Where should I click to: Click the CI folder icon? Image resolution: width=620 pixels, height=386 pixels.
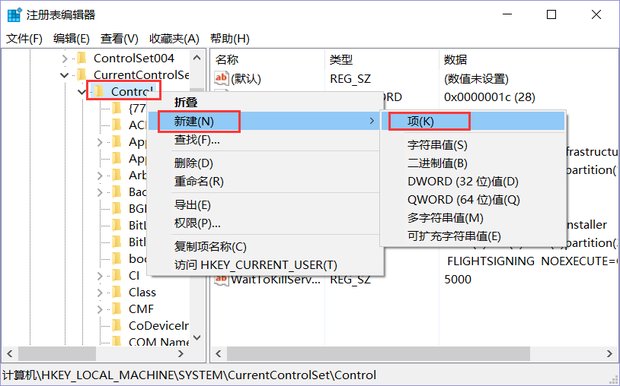point(117,275)
